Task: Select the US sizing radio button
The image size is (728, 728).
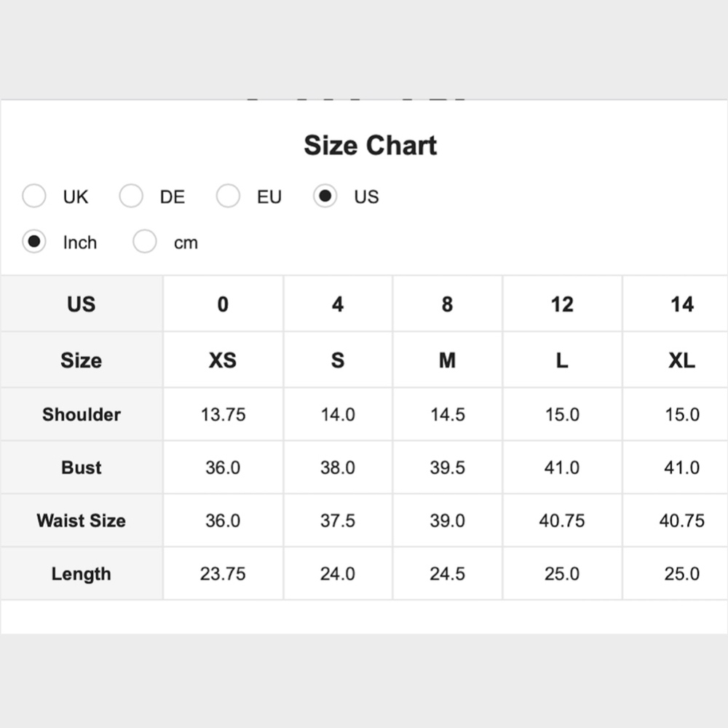Action: [x=325, y=197]
